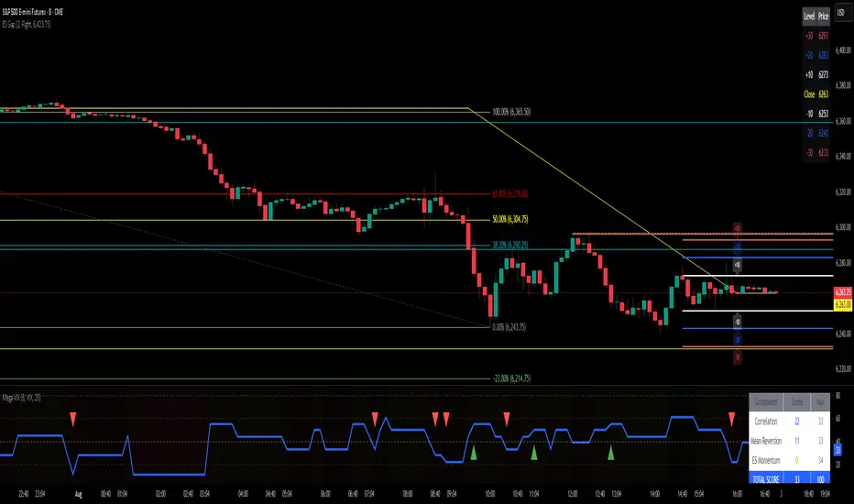
Task: Click the +20 row in Level table
Action: (x=816, y=55)
